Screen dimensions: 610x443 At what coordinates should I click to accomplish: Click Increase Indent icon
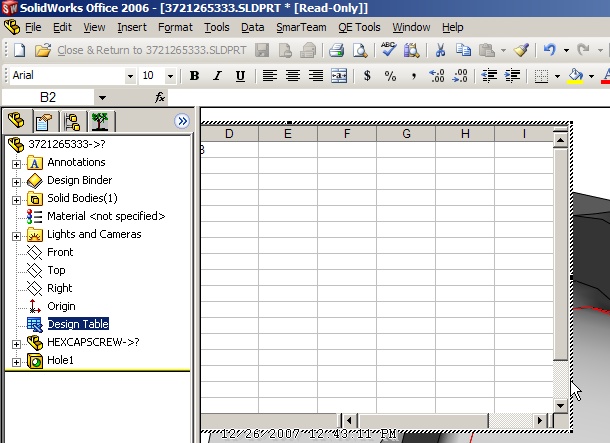512,76
